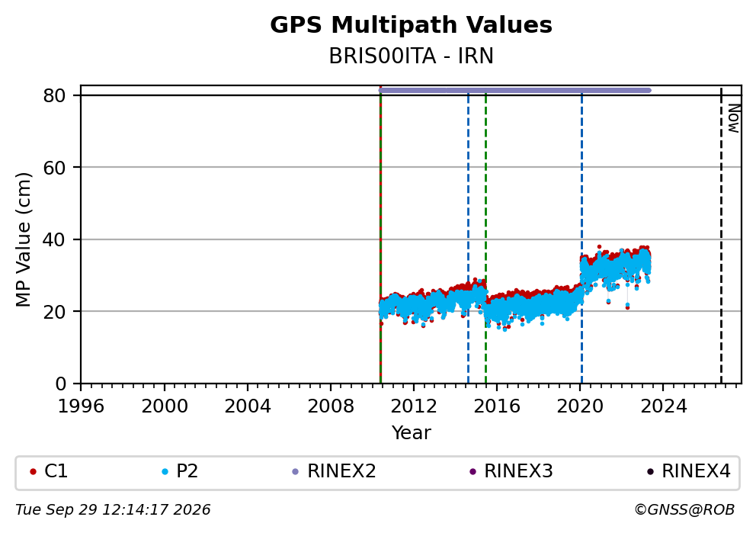This screenshot has width=756, height=533.
Task: Click the red C1 legend marker
Action: tap(33, 472)
